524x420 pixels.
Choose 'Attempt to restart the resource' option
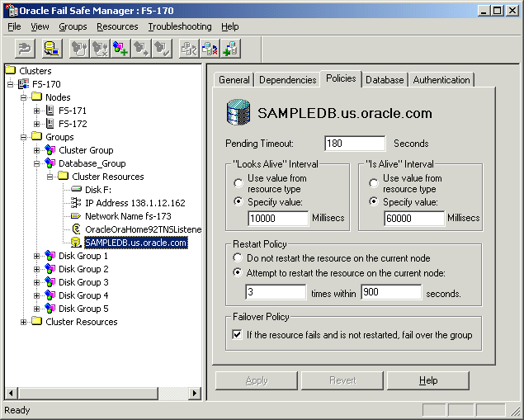point(238,272)
